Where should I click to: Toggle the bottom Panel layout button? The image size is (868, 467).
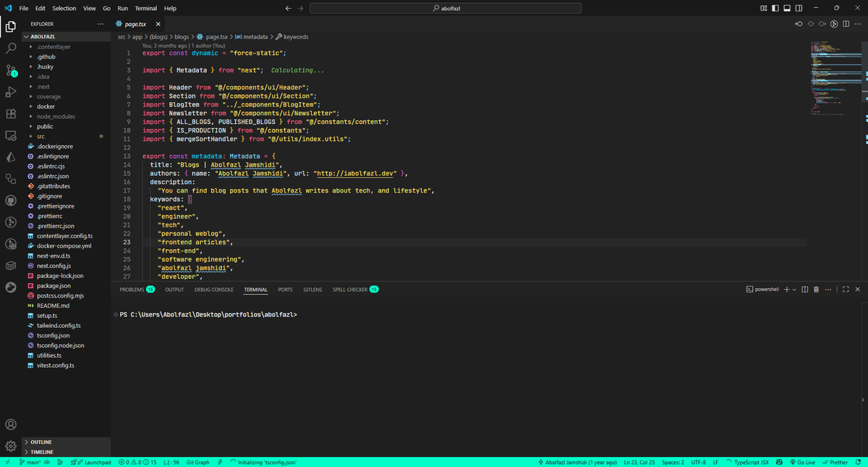click(787, 8)
